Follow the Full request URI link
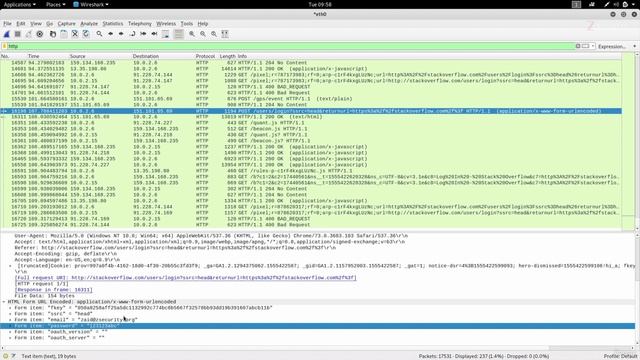Image resolution: width=640 pixels, height=360 pixels. [186, 278]
